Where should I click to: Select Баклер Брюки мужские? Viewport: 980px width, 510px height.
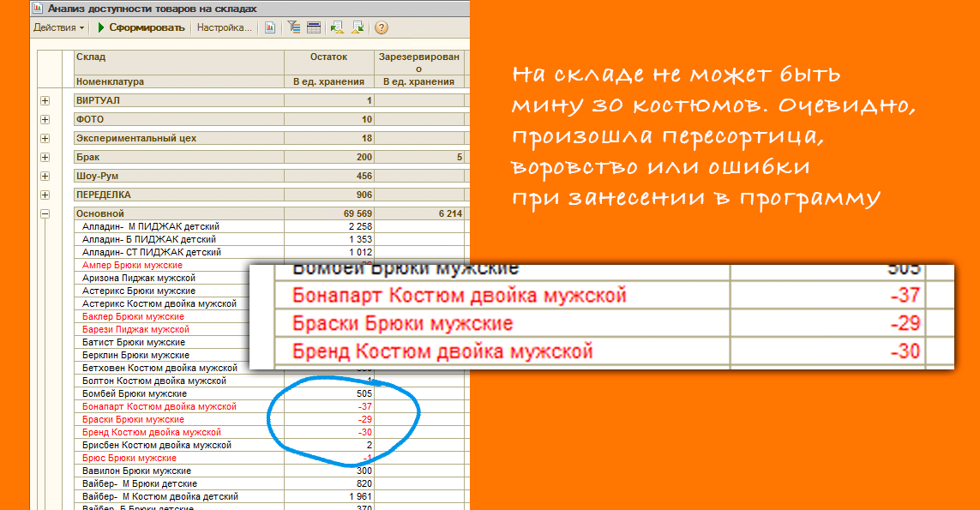133,316
